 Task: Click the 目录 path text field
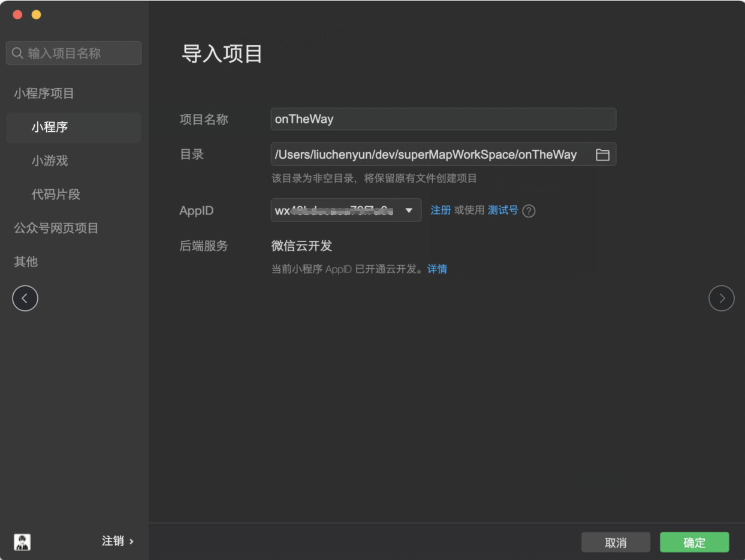(x=429, y=155)
